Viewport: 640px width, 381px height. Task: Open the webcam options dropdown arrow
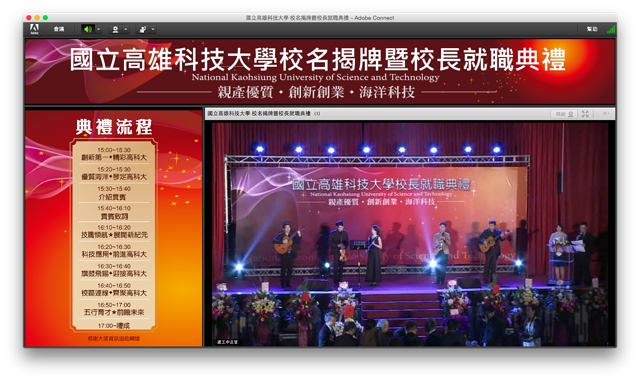click(x=126, y=29)
